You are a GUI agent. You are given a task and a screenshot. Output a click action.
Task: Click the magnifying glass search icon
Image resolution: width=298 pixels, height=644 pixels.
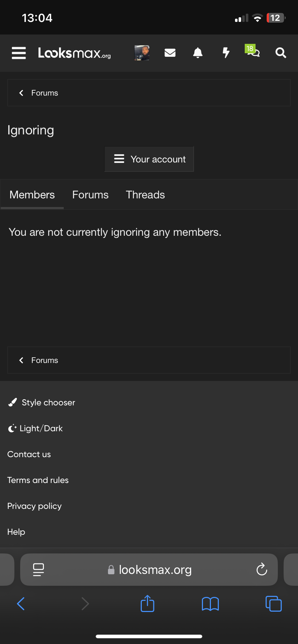point(281,53)
